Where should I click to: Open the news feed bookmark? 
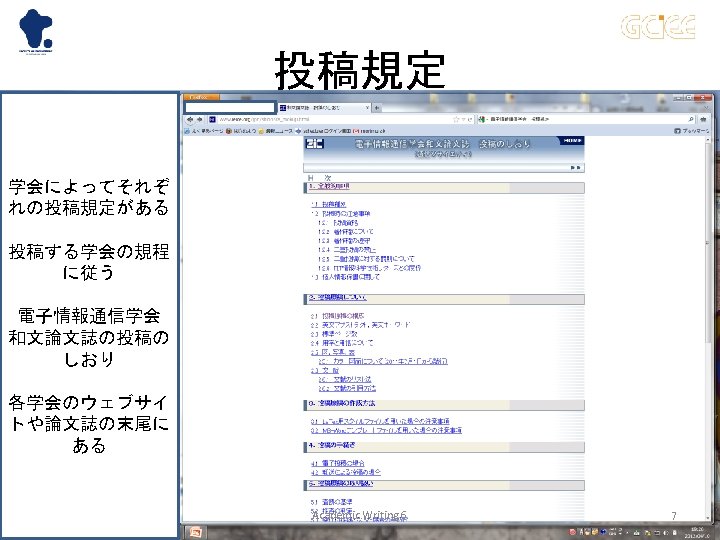tap(276, 131)
